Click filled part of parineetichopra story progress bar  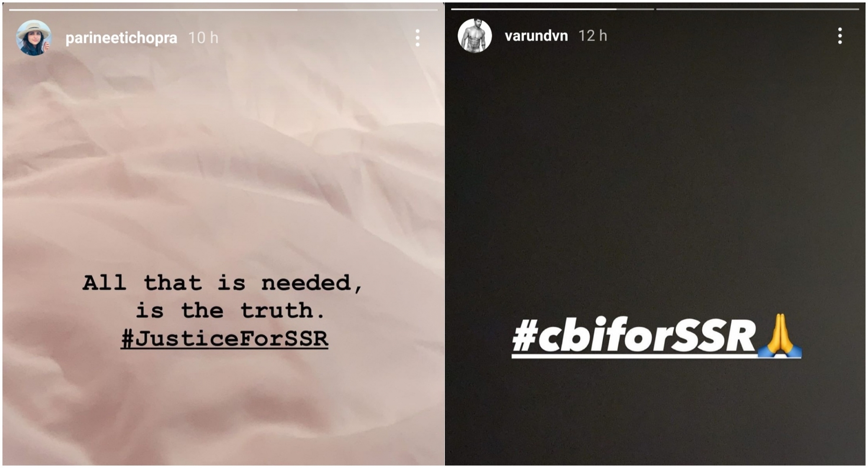(x=153, y=10)
